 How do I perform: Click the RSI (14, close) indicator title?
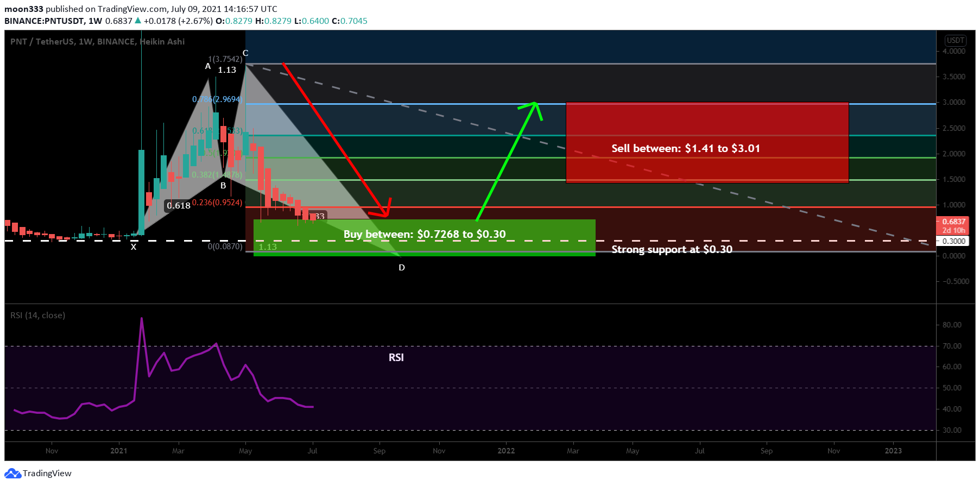tap(37, 315)
